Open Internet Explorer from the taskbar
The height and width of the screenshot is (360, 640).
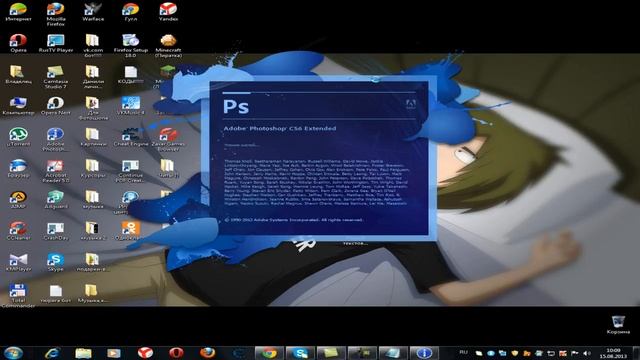(52, 353)
